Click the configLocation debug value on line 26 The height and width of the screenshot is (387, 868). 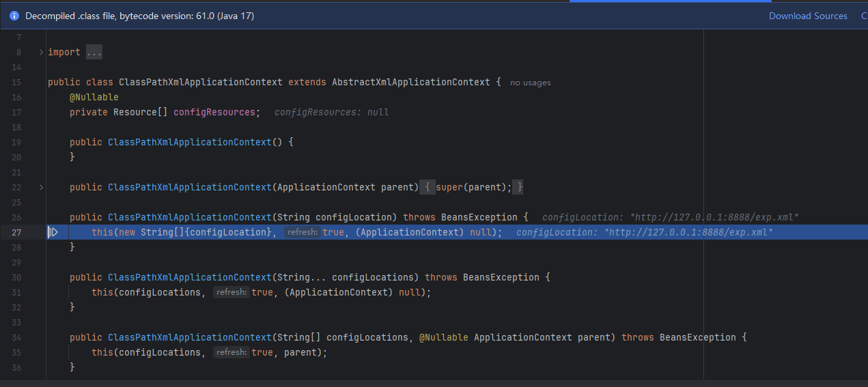point(671,217)
